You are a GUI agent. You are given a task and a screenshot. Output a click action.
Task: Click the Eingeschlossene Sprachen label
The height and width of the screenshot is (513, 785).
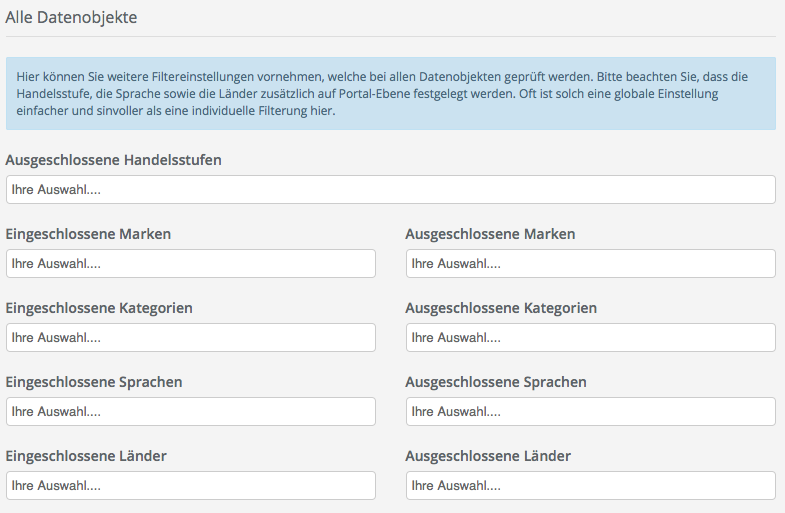94,382
